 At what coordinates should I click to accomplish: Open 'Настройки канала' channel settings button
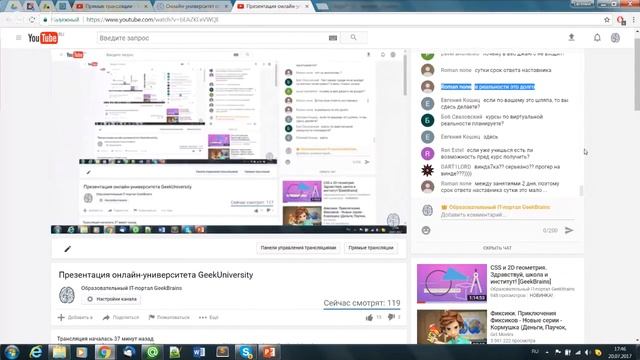tap(112, 299)
